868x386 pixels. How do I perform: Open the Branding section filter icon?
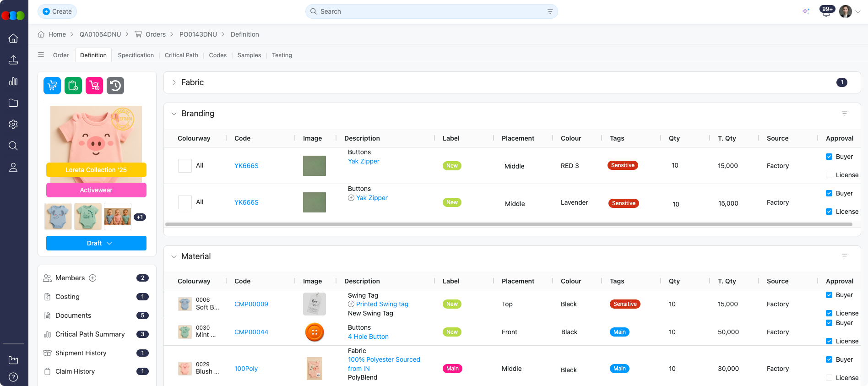click(844, 114)
